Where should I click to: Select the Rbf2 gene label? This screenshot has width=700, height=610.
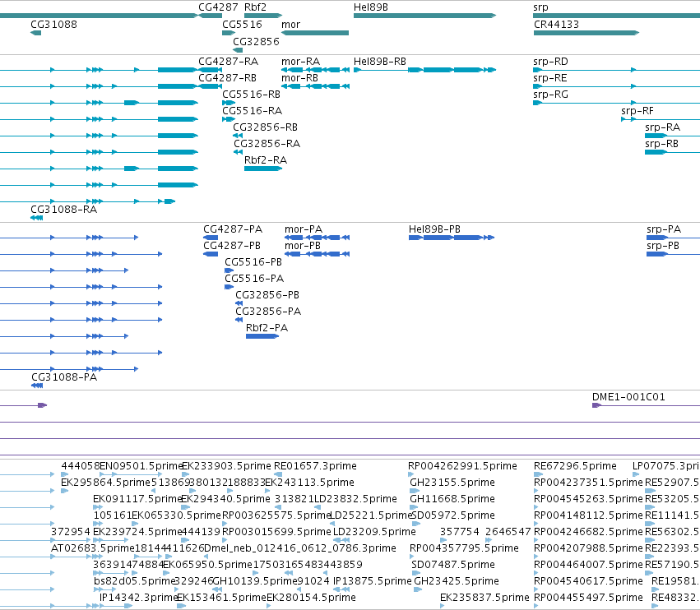coord(255,7)
